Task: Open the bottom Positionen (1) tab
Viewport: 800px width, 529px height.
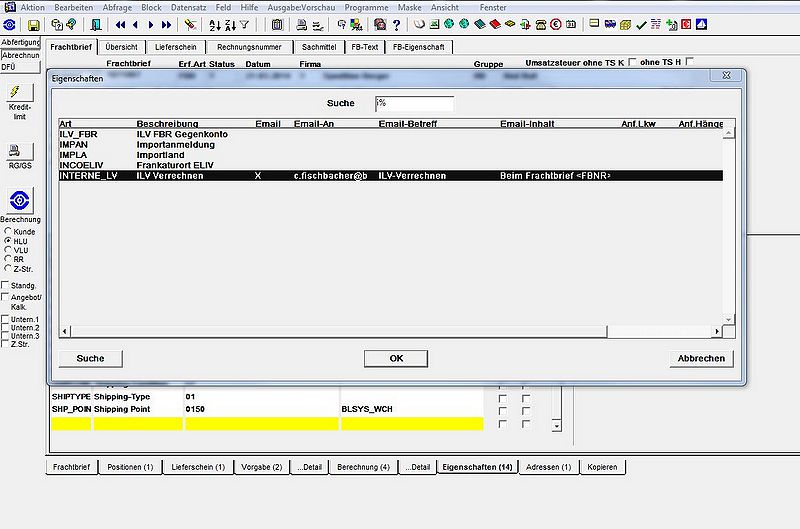Action: 130,467
